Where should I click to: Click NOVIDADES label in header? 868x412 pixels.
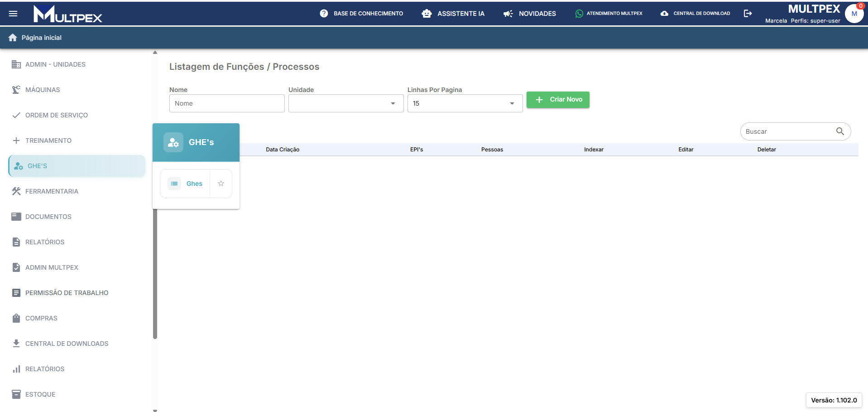pos(537,14)
